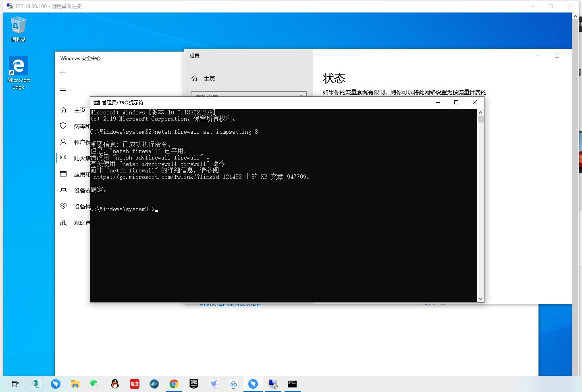Click the go.microsoft.com fwlink URL text

(x=168, y=177)
